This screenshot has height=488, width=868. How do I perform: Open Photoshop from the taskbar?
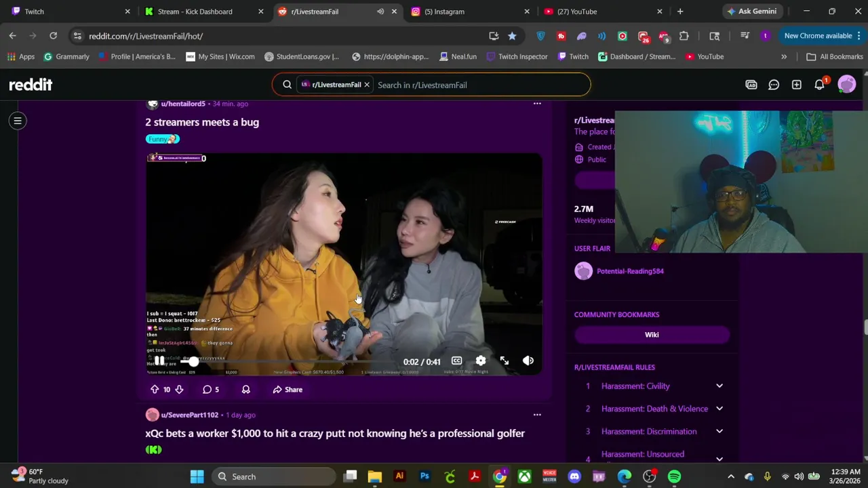click(425, 476)
